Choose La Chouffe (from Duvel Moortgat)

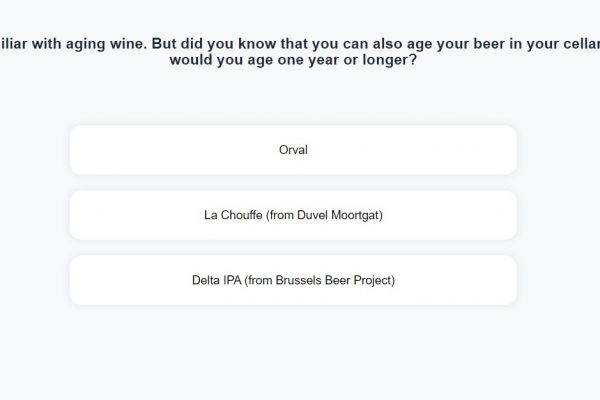pyautogui.click(x=293, y=215)
